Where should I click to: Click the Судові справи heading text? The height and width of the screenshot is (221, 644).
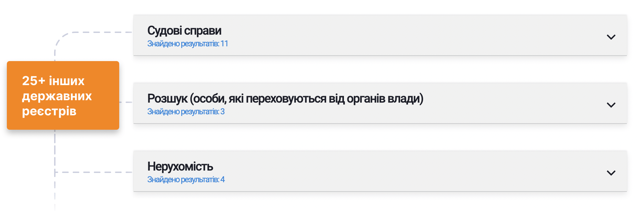(x=184, y=31)
